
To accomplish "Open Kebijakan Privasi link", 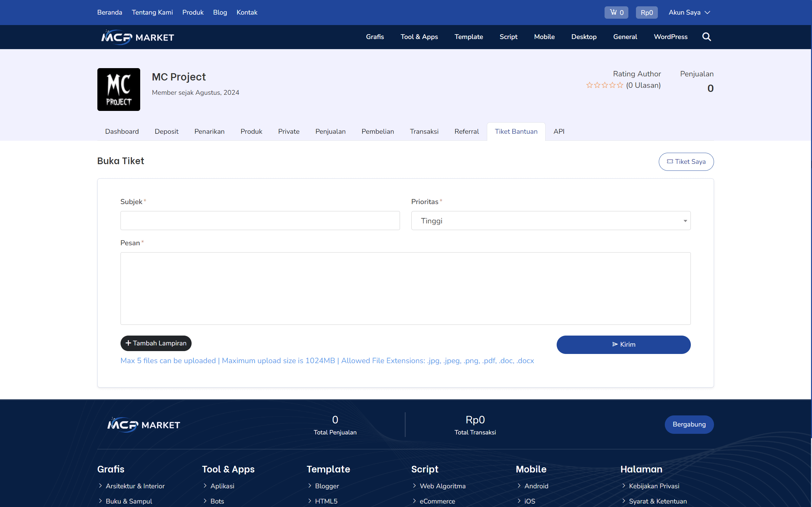I will click(654, 486).
